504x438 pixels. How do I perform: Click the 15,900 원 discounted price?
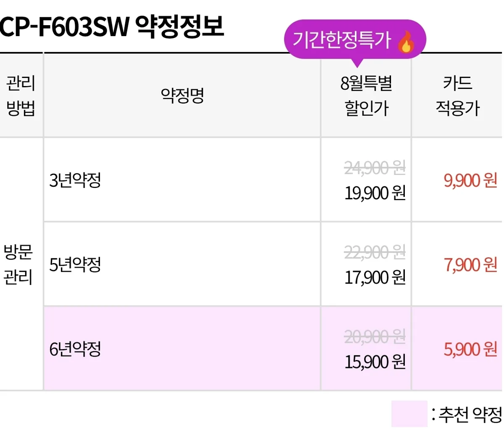pyautogui.click(x=375, y=362)
